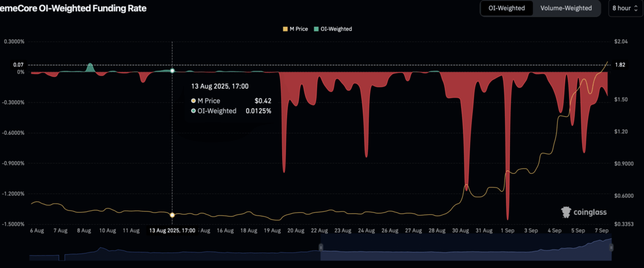This screenshot has width=644, height=268.
Task: Switch to the Volume-Weighted tab
Action: point(566,9)
